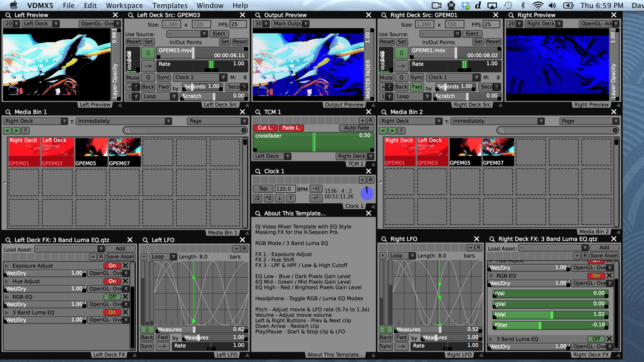Click the R button in Clock 1 preset bar
Screen dimensions: 644x362
[x=370, y=180]
